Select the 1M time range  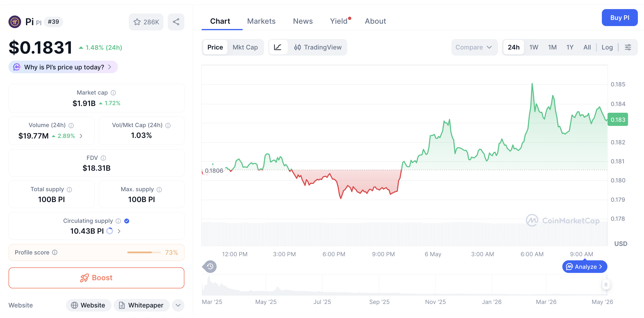coord(552,47)
